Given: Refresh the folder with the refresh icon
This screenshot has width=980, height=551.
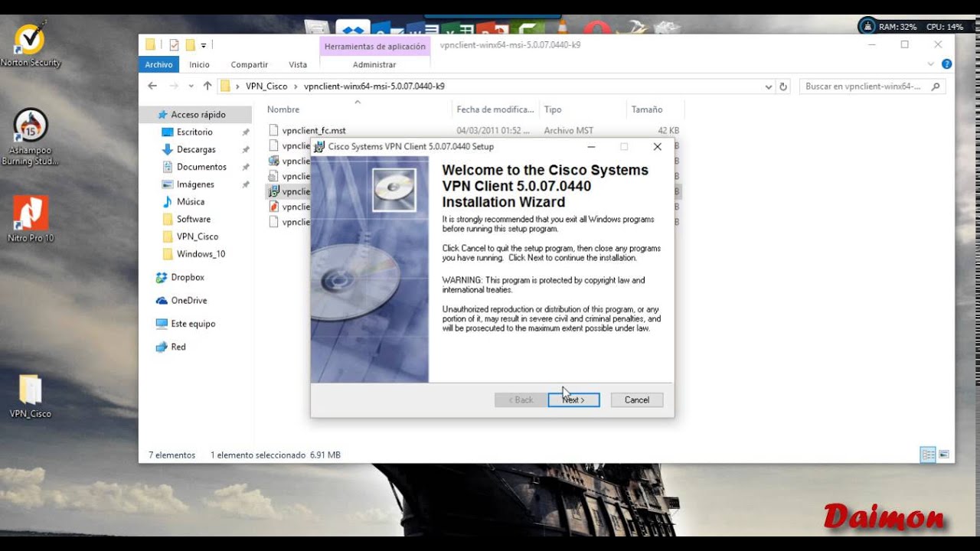Looking at the screenshot, I should point(782,87).
